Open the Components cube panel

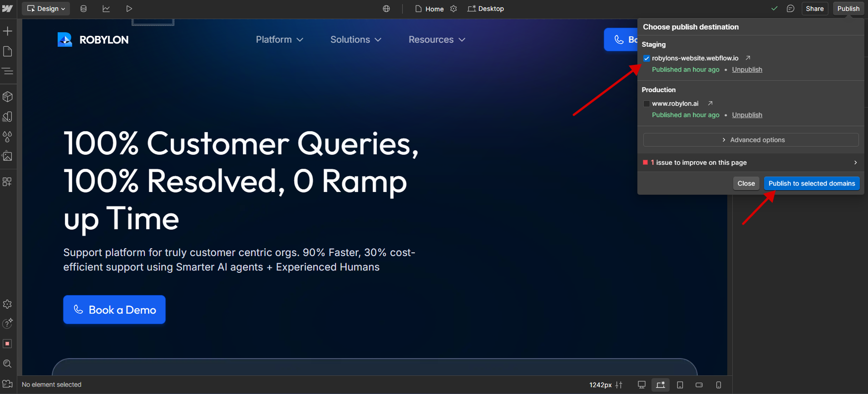coord(8,97)
